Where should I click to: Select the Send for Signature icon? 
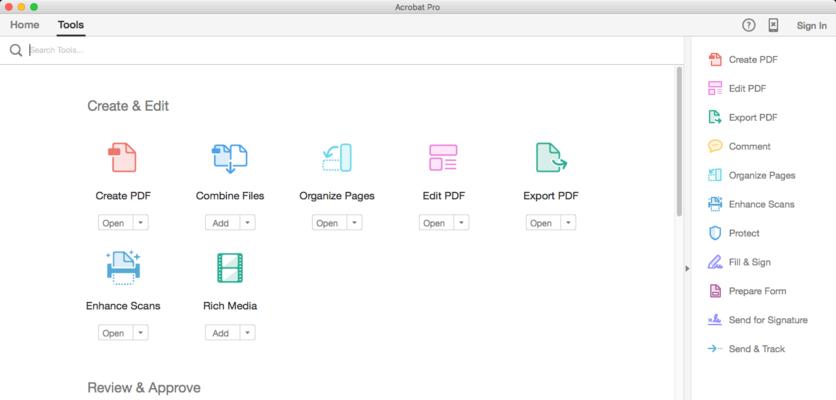(x=714, y=320)
